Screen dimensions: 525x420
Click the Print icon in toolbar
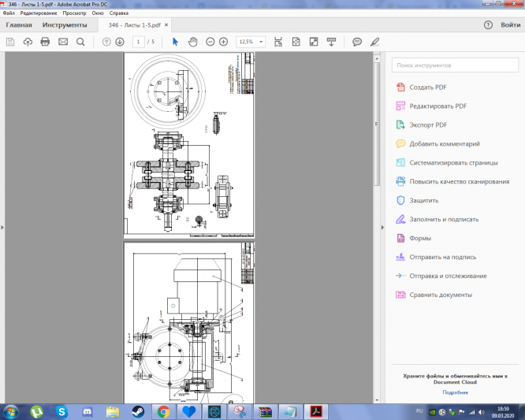[x=45, y=42]
